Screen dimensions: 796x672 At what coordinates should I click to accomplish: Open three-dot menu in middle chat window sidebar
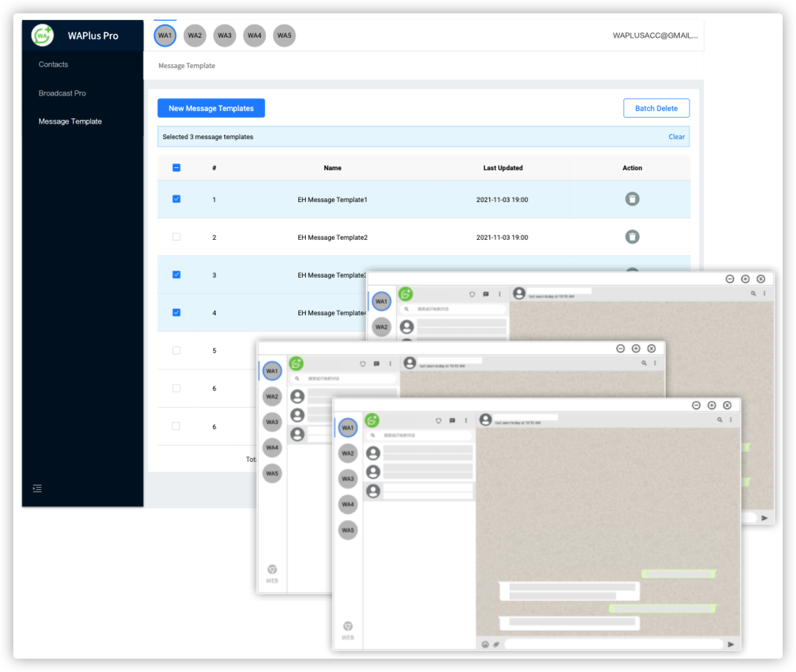click(390, 363)
